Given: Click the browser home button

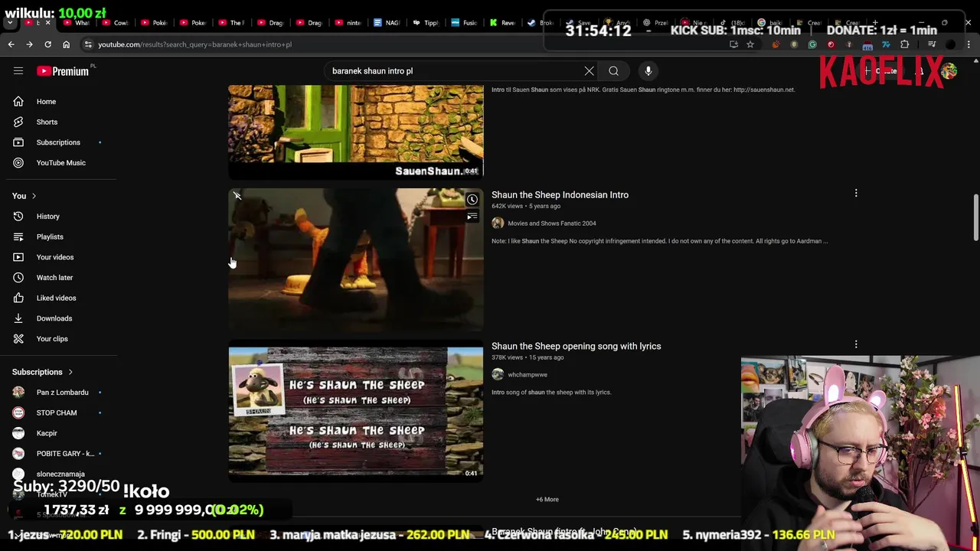Looking at the screenshot, I should pos(66,44).
